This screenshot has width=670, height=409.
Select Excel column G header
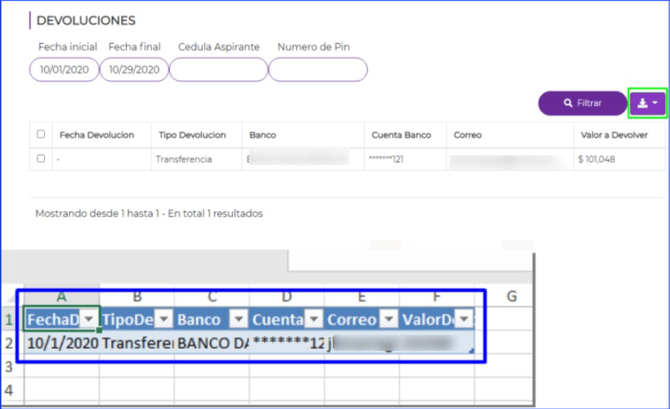coord(511,296)
